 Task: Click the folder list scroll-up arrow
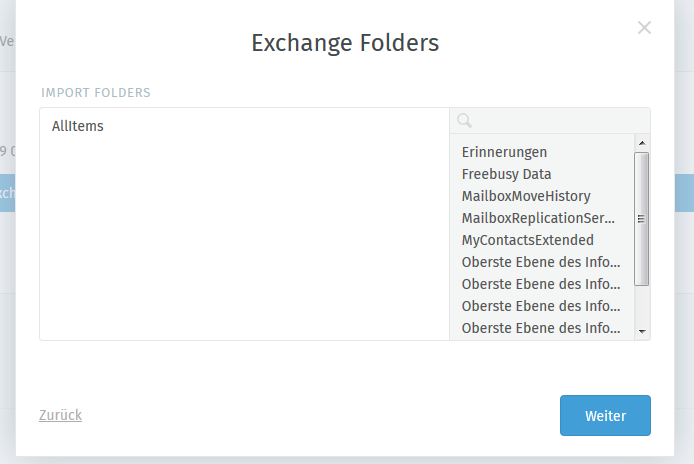point(642,143)
